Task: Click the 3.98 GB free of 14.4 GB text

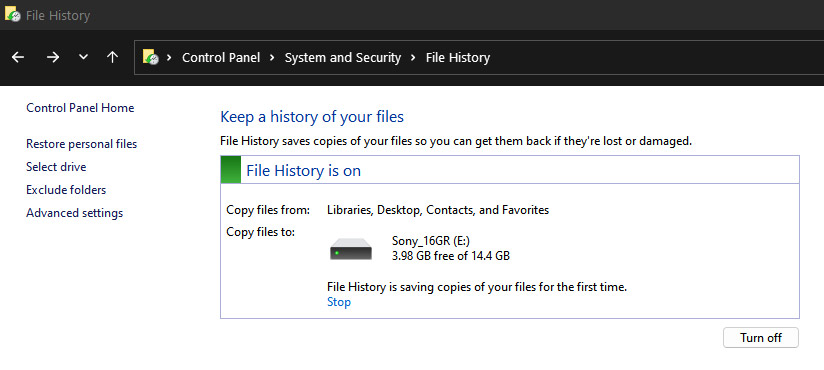Action: 451,256
